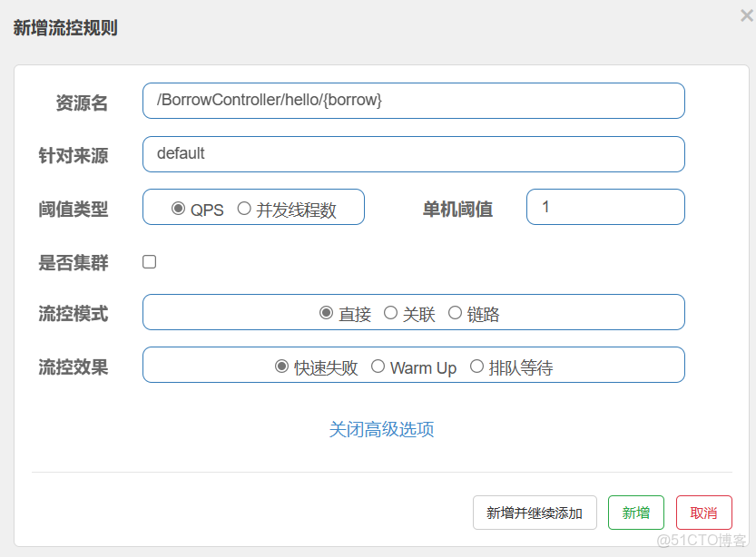The width and height of the screenshot is (756, 557).
Task: Click the 取消 button
Action: pyautogui.click(x=703, y=513)
